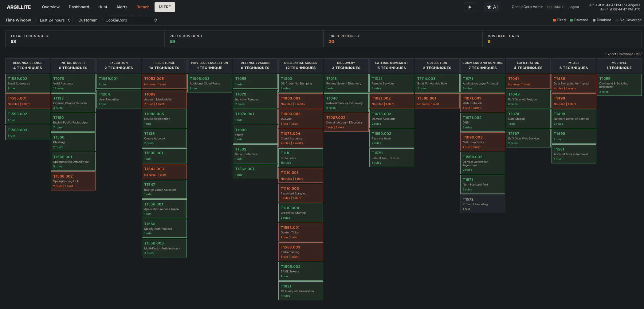Open T1531 Account Access Removal card
Image resolution: width=644 pixels, height=309 pixels.
(x=574, y=154)
